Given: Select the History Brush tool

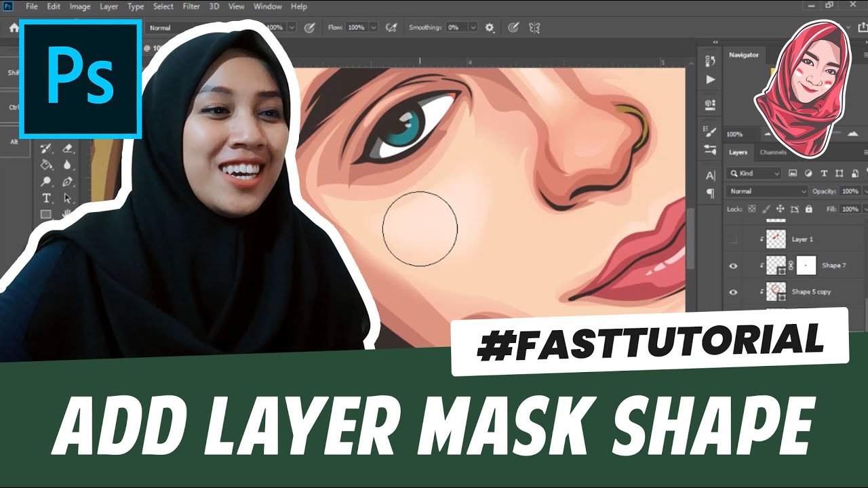Looking at the screenshot, I should pos(46,148).
